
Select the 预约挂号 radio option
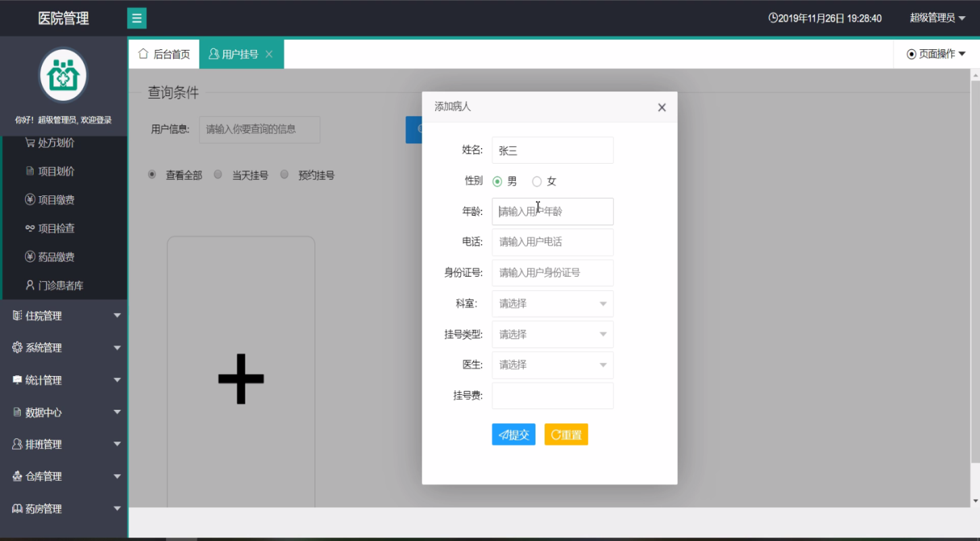coord(284,174)
